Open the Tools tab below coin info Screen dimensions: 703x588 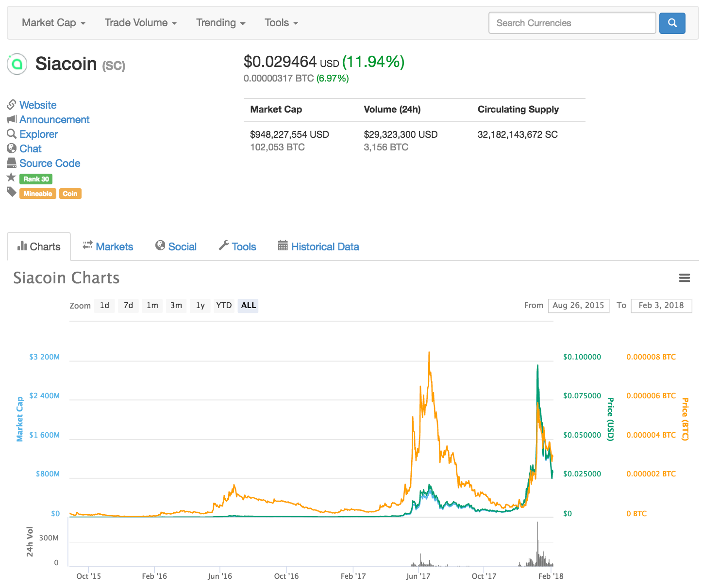pyautogui.click(x=237, y=246)
